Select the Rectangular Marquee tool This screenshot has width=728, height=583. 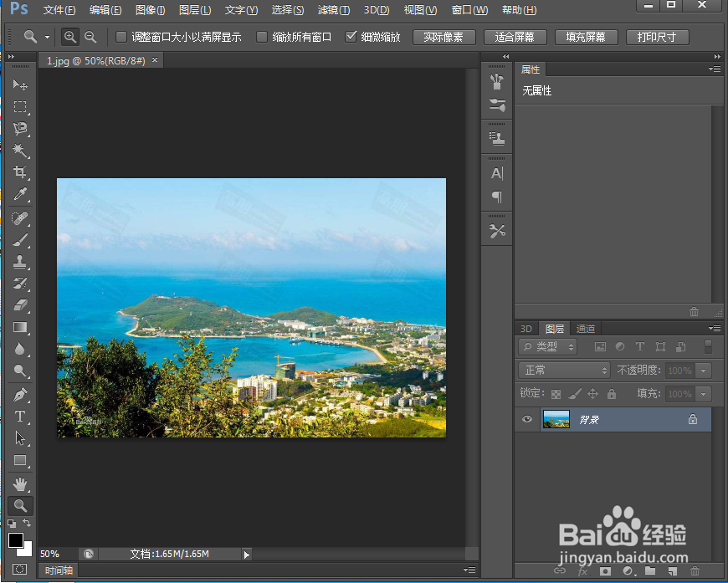[20, 107]
